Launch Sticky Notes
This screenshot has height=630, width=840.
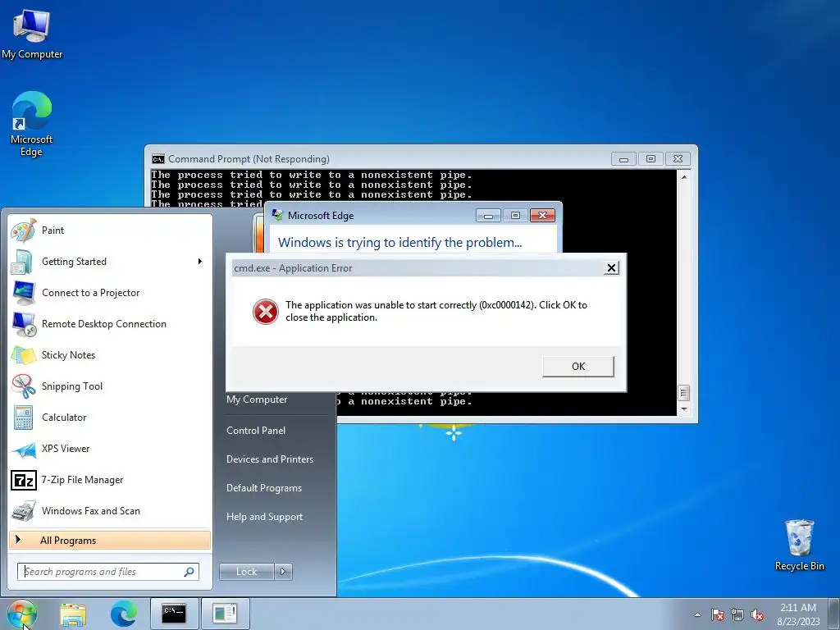tap(110, 354)
